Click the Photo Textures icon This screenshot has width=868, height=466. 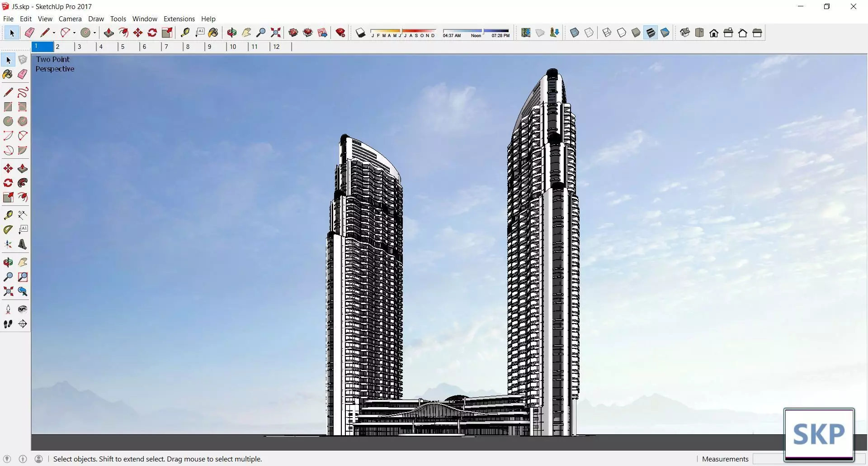tap(555, 33)
